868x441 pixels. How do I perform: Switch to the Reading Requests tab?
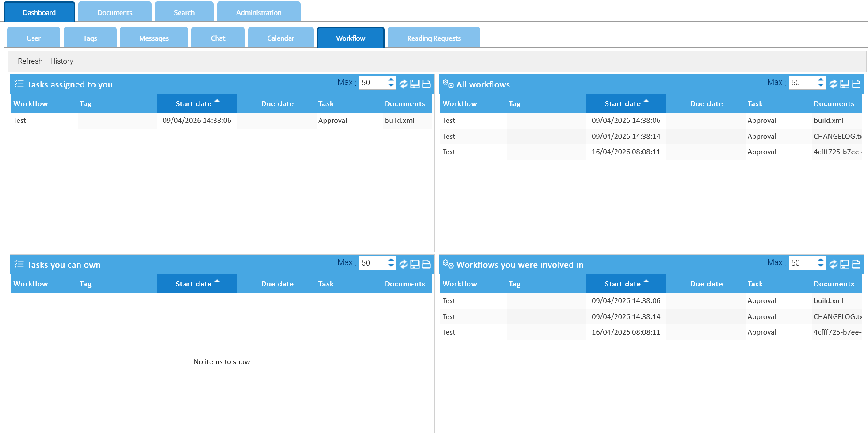433,38
